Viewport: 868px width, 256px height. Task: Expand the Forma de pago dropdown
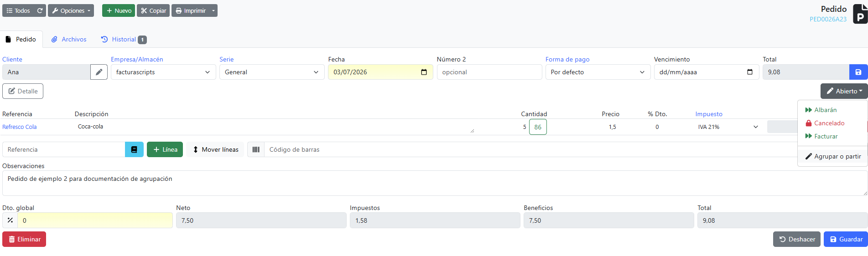[x=598, y=72]
